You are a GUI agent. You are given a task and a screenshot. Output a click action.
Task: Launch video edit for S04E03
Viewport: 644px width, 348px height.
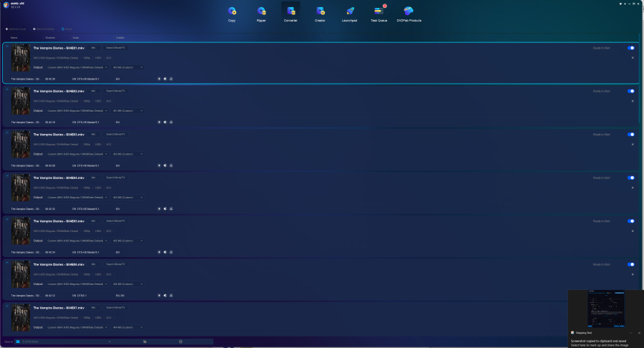171,165
